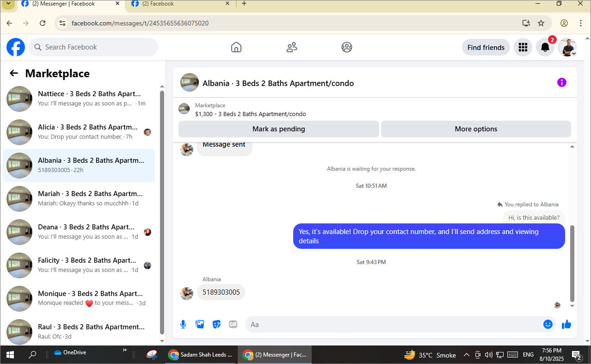Click chat scroll down arrow
The height and width of the screenshot is (364, 591).
click(x=572, y=306)
